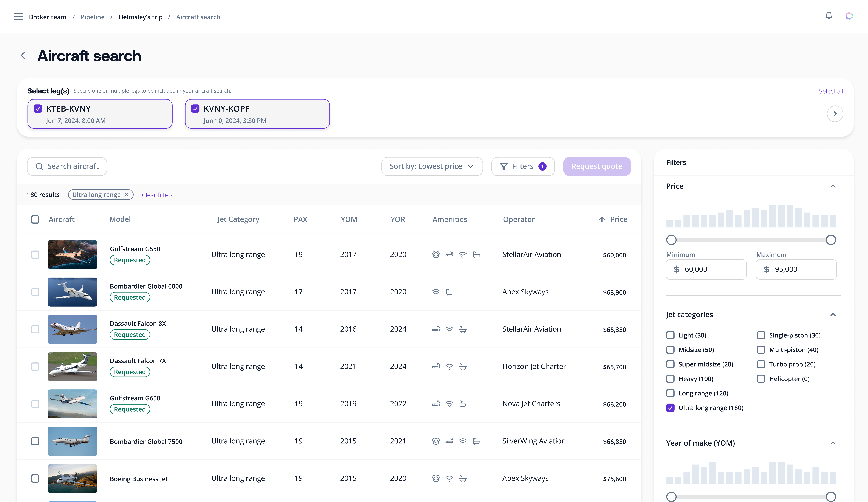This screenshot has width=868, height=502.
Task: Open the user profile avatar
Action: (x=849, y=16)
